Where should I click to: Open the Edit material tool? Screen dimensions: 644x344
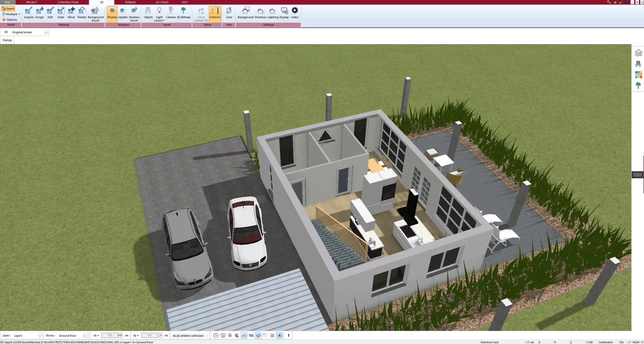pos(50,13)
